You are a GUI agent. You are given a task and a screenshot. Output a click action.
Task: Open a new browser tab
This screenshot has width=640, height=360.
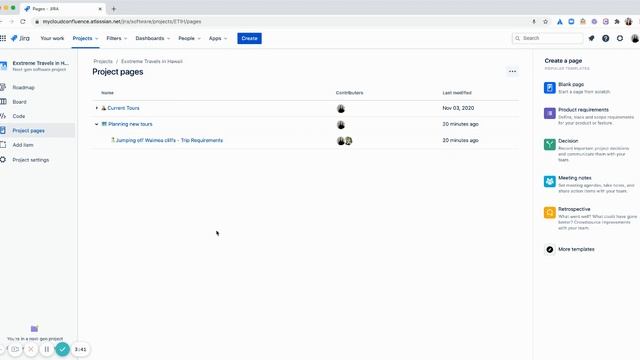pos(113,9)
